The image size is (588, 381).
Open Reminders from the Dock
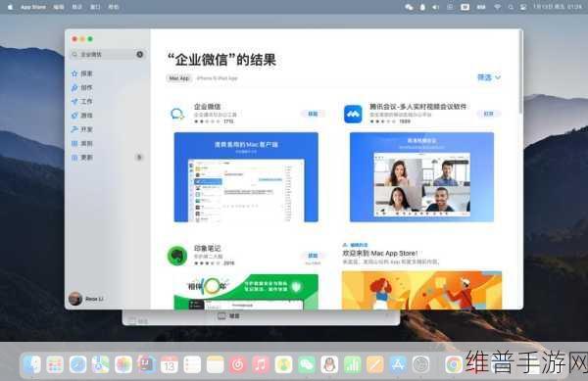(x=192, y=364)
